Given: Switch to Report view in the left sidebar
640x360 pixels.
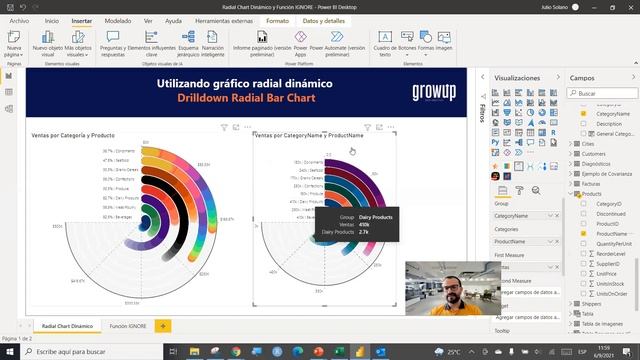Looking at the screenshot, I should pos(9,76).
